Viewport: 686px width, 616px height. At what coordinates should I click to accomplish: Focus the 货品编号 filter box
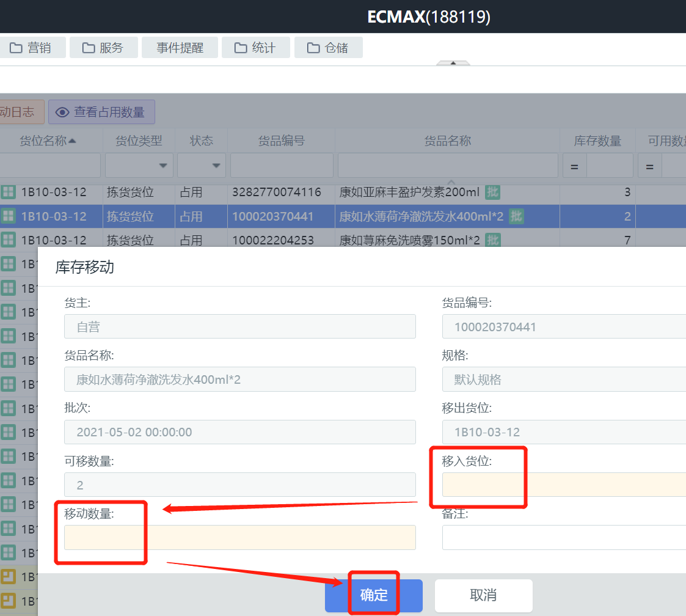pyautogui.click(x=282, y=165)
